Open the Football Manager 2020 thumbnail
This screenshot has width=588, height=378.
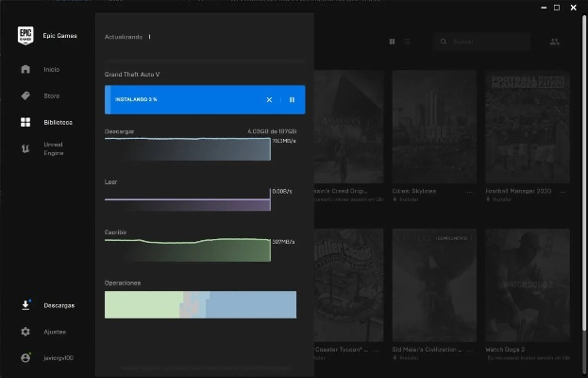click(x=528, y=127)
